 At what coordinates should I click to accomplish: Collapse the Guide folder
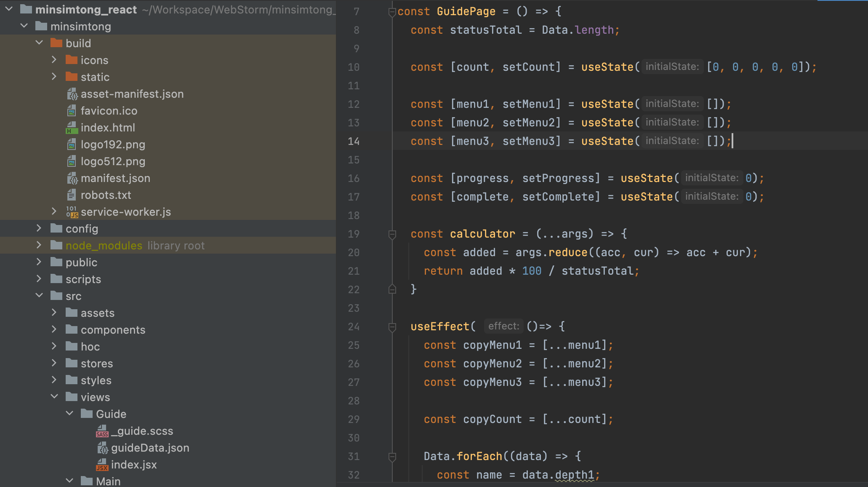69,414
